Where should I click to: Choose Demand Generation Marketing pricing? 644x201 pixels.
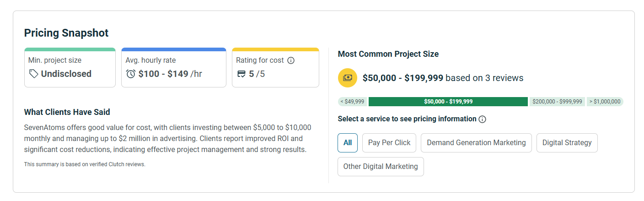[476, 142]
